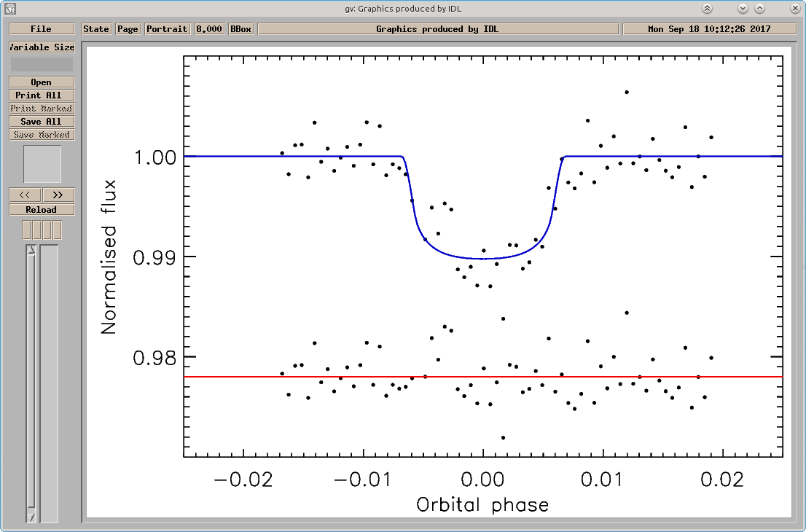Click Save All button
Image resolution: width=806 pixels, height=532 pixels.
tap(42, 121)
